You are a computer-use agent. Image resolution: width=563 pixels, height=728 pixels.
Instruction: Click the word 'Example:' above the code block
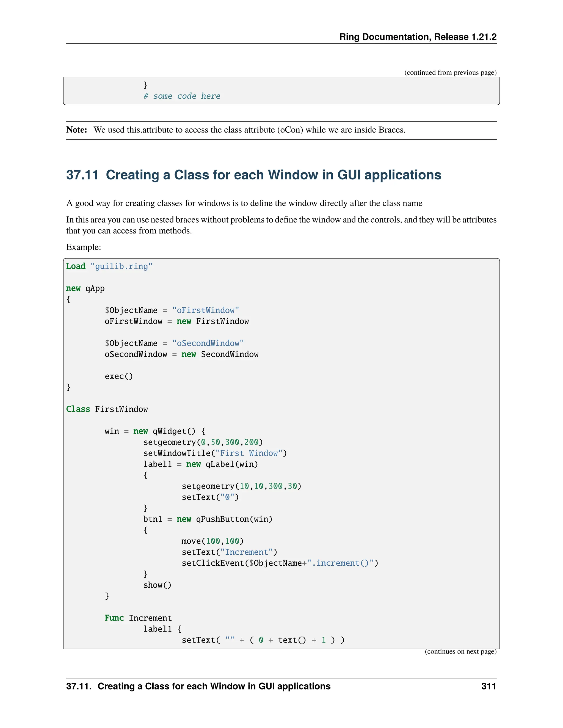pos(83,247)
